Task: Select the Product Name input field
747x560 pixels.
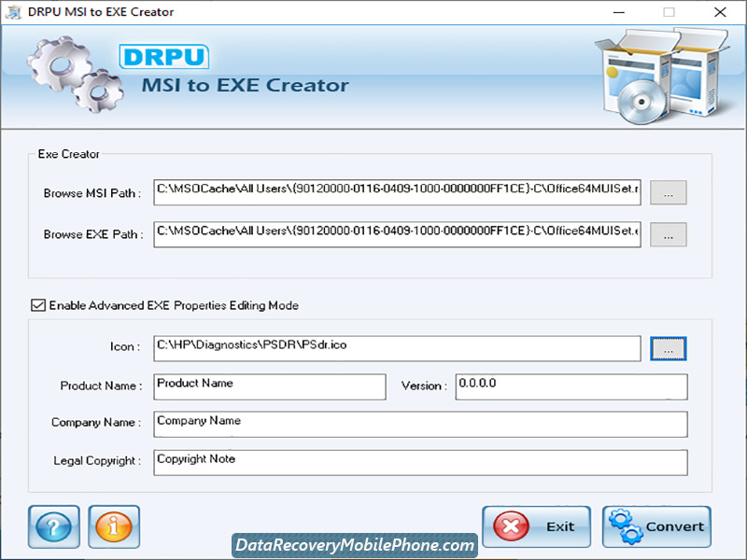Action: click(x=269, y=386)
